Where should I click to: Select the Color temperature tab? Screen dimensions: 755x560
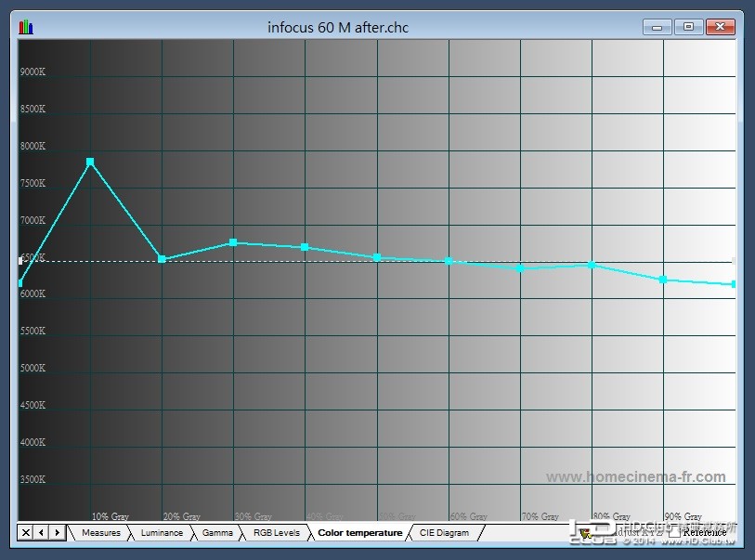coord(359,532)
